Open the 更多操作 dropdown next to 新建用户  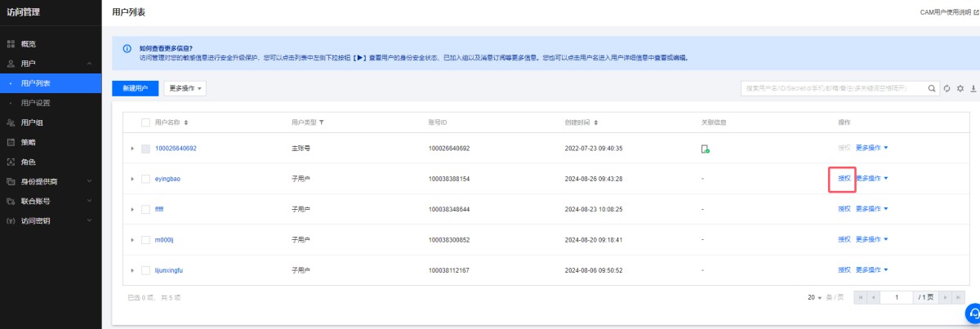tap(185, 87)
